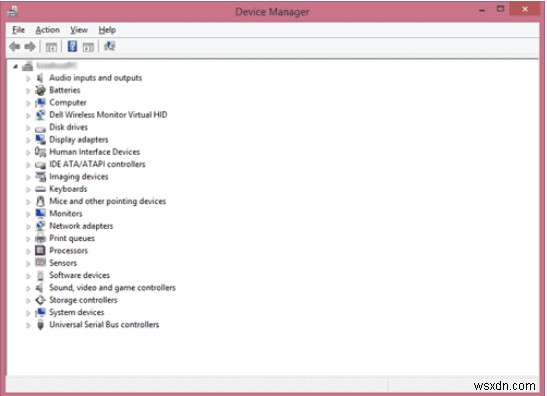The height and width of the screenshot is (396, 547).
Task: Click the Print queues printer icon
Action: tap(40, 238)
